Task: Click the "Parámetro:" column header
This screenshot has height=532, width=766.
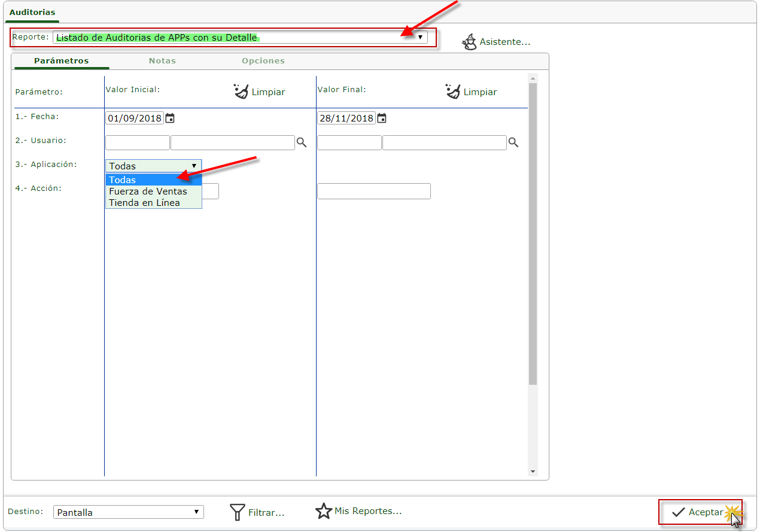Action: (39, 92)
